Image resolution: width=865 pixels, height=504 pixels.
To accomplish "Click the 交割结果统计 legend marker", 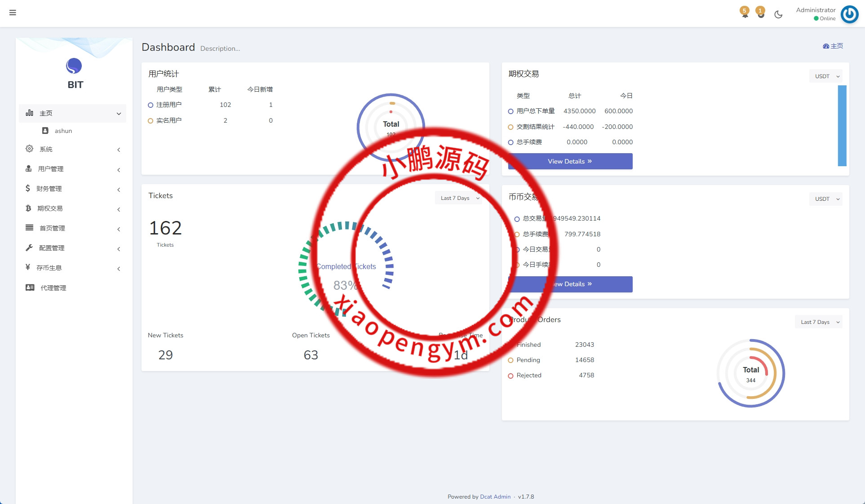I will [510, 127].
